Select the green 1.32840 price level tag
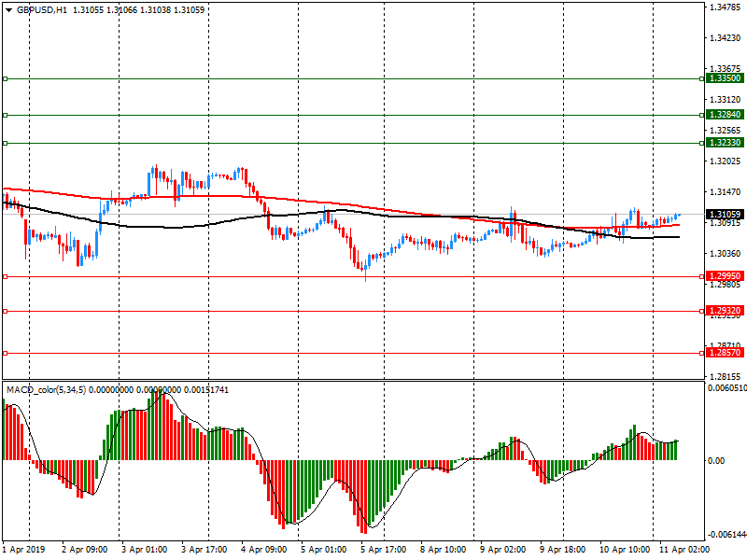This screenshot has height=560, width=747. (x=725, y=114)
